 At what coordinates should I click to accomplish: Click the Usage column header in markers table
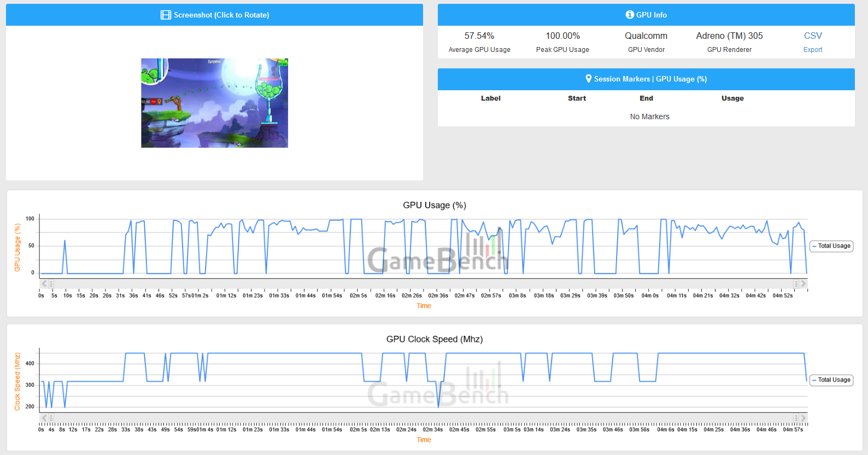click(x=732, y=98)
